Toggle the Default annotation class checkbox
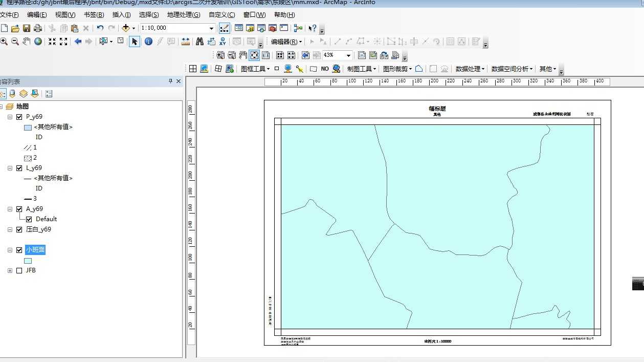Image resolution: width=644 pixels, height=362 pixels. (x=29, y=219)
